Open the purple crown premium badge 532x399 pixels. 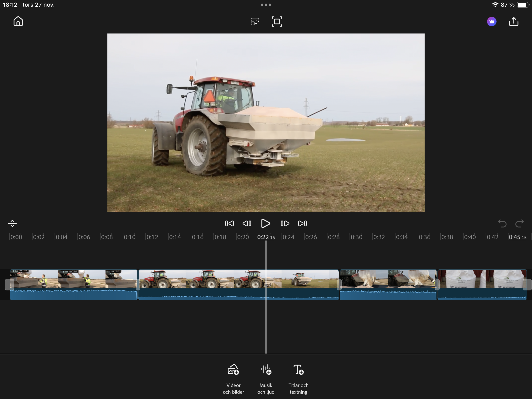tap(492, 21)
